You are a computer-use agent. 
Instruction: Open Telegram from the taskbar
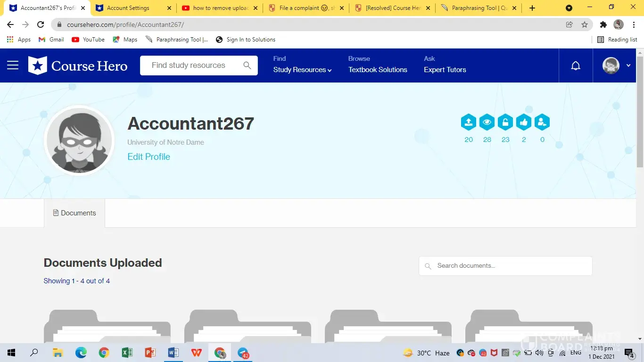(x=243, y=353)
